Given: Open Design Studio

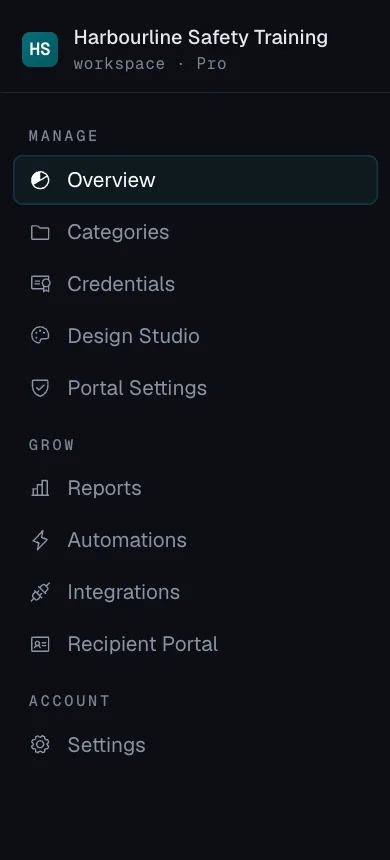Looking at the screenshot, I should pos(195,336).
